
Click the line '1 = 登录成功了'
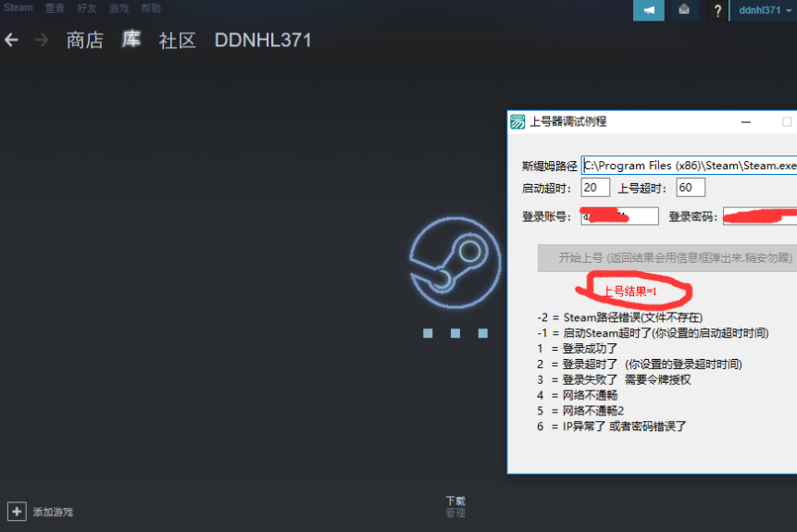point(577,349)
